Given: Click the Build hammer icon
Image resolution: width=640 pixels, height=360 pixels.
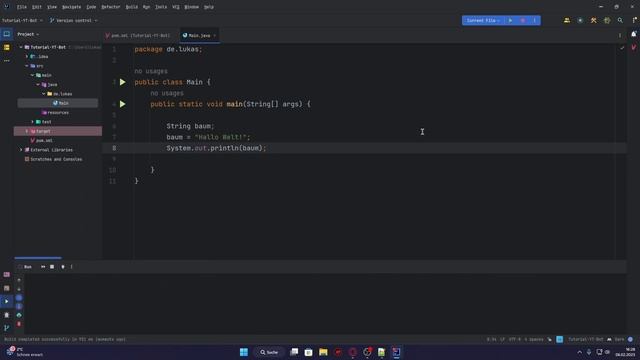Looking at the screenshot, I should point(593,20).
